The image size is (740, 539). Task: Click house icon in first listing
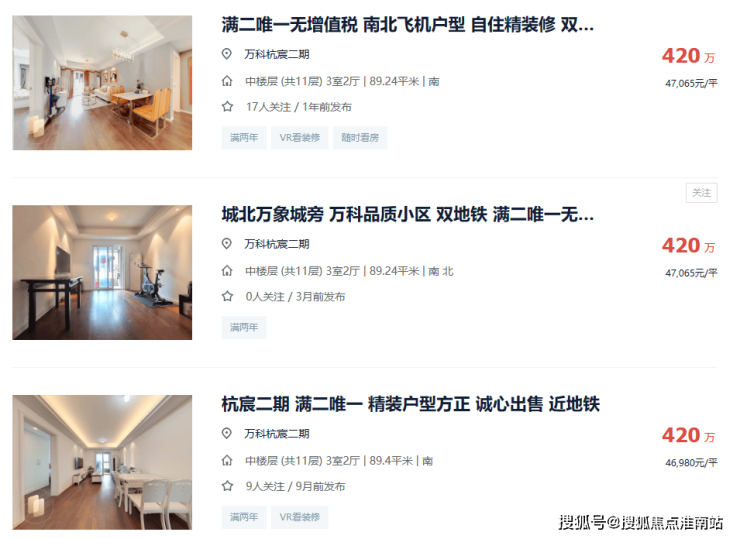[227, 81]
